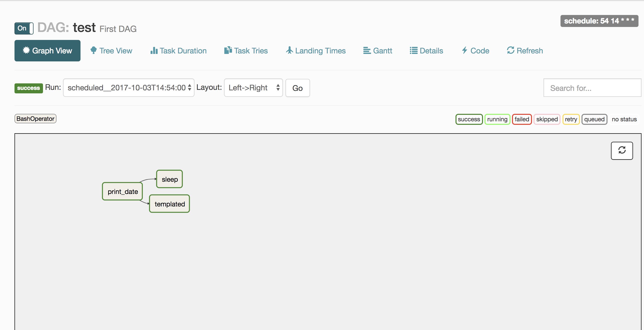Click the Task Duration bar chart icon
The width and height of the screenshot is (644, 330).
(154, 51)
